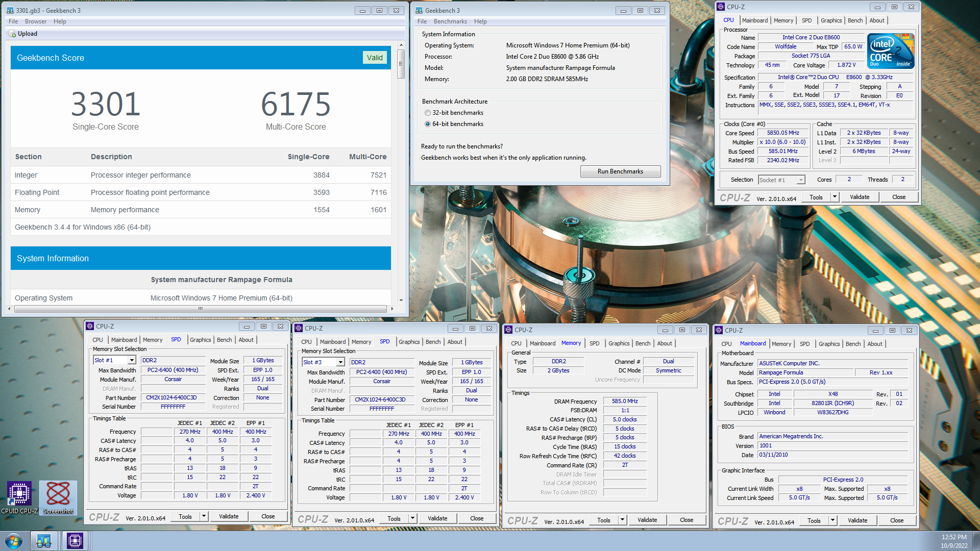Click Valid badge in Geekbench Score header
The image size is (980, 551).
coord(375,58)
